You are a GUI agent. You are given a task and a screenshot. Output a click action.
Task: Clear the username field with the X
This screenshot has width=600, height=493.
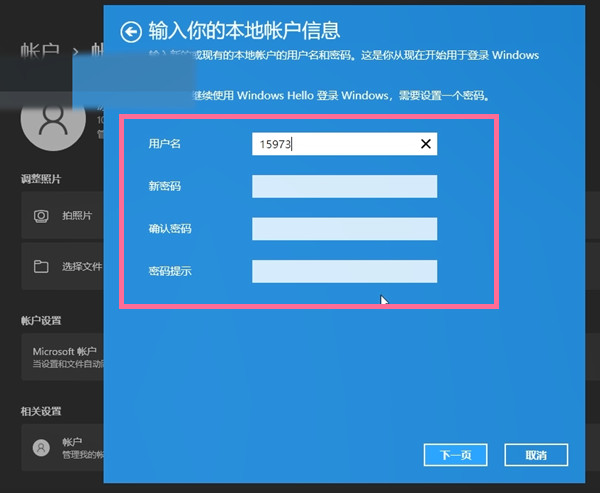[x=426, y=144]
